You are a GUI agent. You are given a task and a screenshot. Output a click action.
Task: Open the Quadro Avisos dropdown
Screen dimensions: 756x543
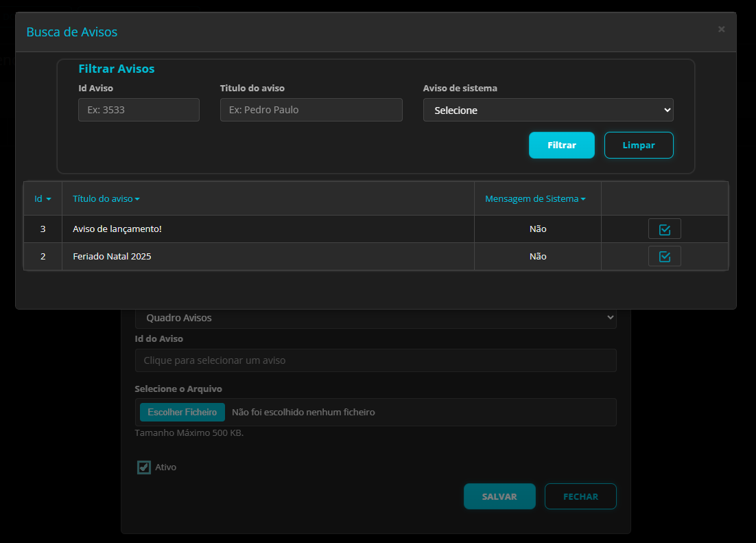(375, 317)
